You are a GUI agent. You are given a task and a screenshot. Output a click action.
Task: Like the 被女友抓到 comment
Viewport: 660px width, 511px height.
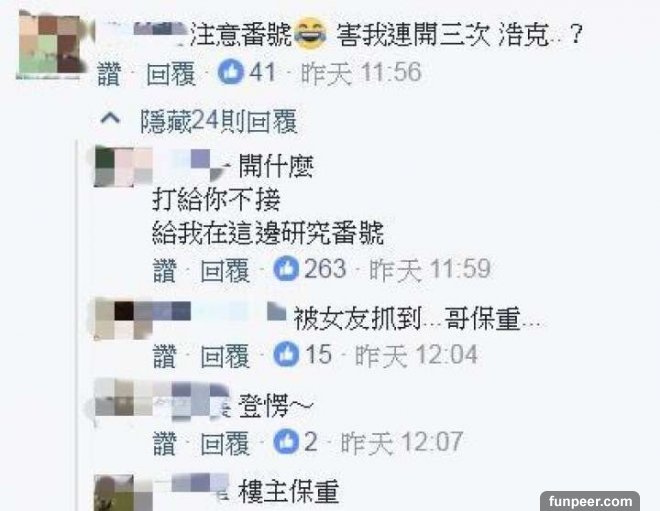click(x=164, y=356)
